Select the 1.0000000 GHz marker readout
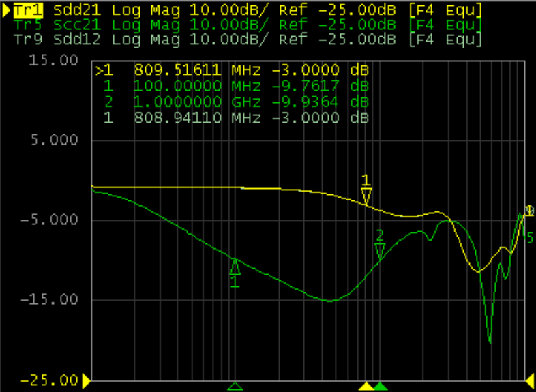Viewport: 536px width, 392px height. point(232,102)
